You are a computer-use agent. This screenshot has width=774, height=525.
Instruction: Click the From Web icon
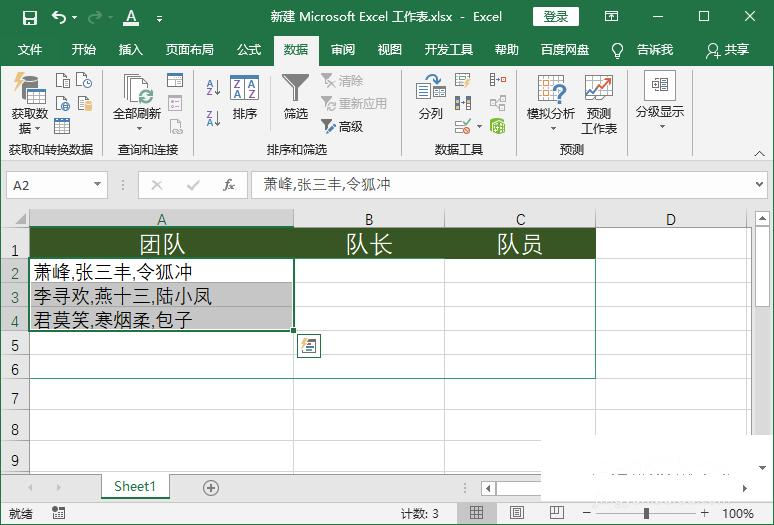(x=63, y=104)
